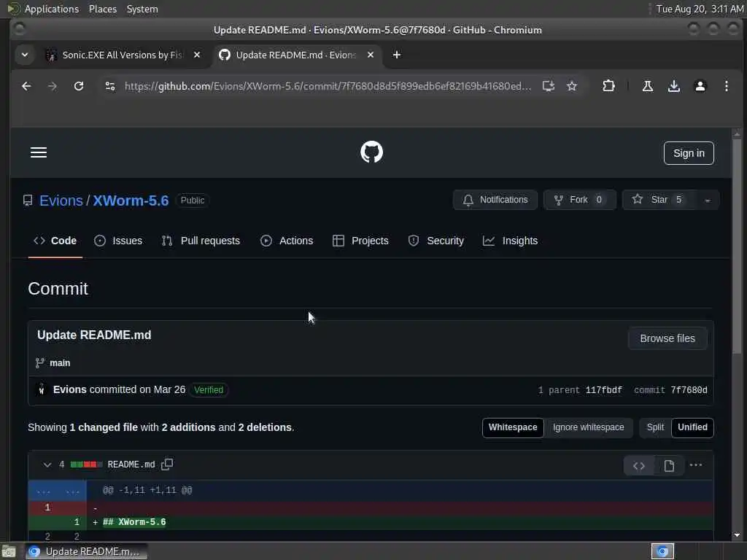Image resolution: width=747 pixels, height=560 pixels.
Task: Switch diff view to Unified
Action: point(692,427)
